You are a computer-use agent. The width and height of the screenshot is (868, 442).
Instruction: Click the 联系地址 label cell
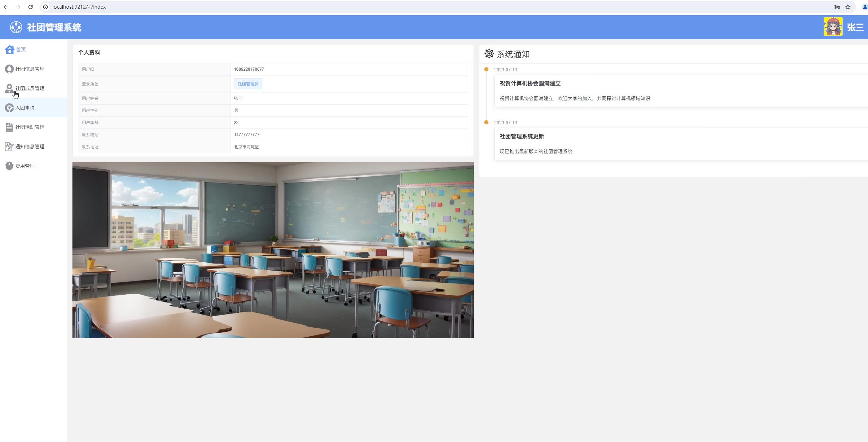[x=154, y=147]
